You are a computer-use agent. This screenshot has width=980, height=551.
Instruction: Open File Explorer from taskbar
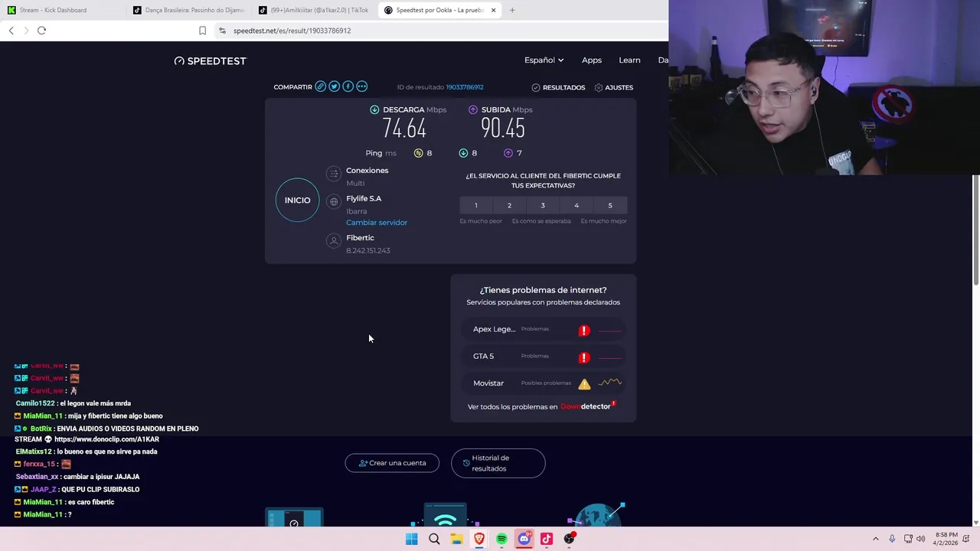[456, 539]
